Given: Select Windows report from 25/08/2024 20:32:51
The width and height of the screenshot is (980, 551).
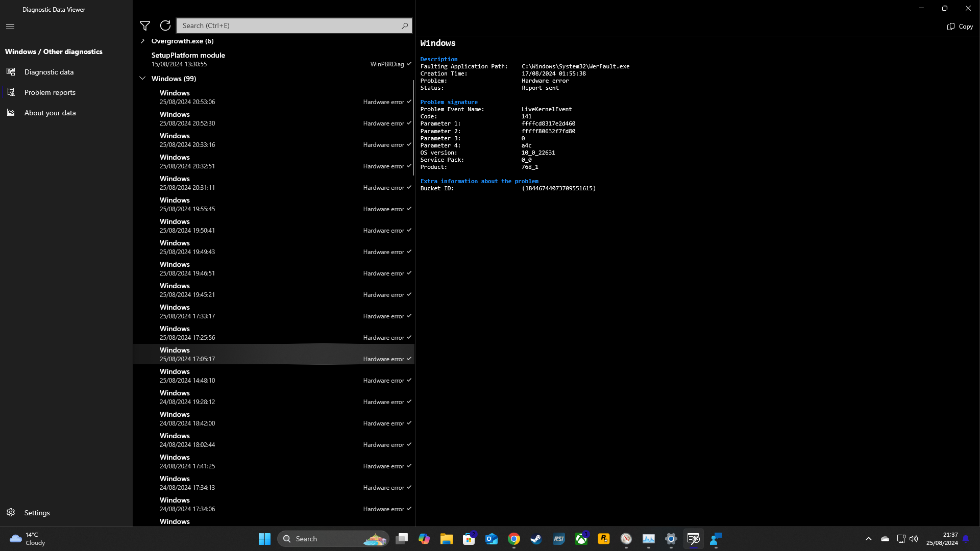Looking at the screenshot, I should 274,161.
